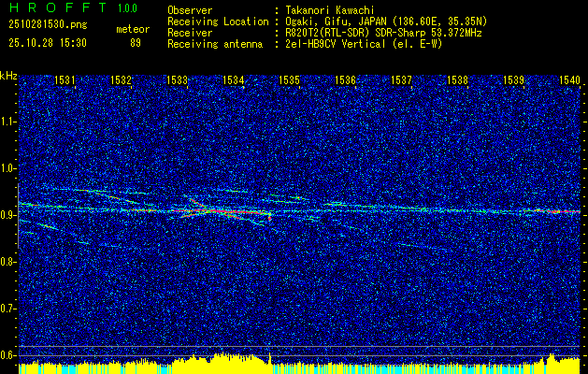Click the 0.6 kHz axis label
Image resolution: width=588 pixels, height=374 pixels.
tap(7, 355)
